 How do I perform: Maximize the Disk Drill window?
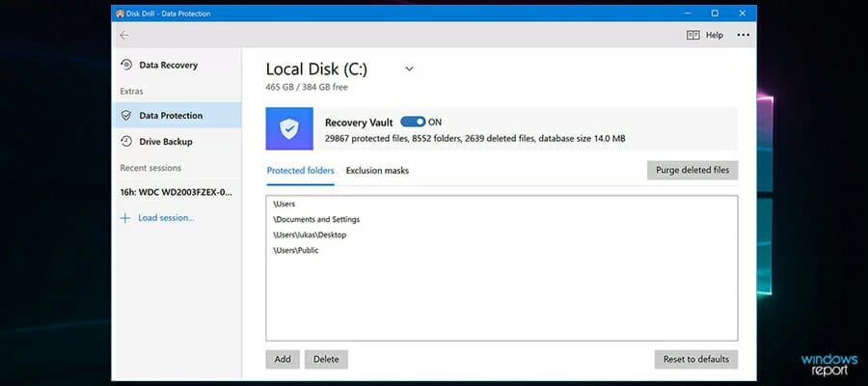[715, 14]
